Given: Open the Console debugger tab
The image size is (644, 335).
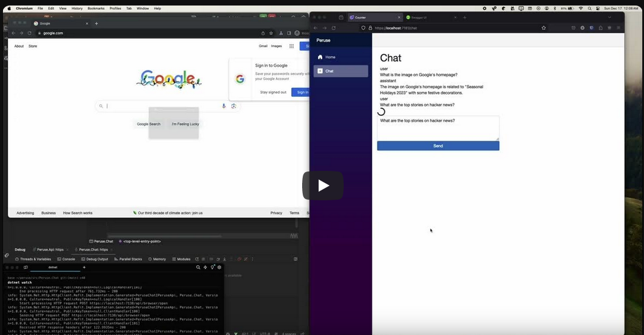Looking at the screenshot, I should pyautogui.click(x=66, y=260).
